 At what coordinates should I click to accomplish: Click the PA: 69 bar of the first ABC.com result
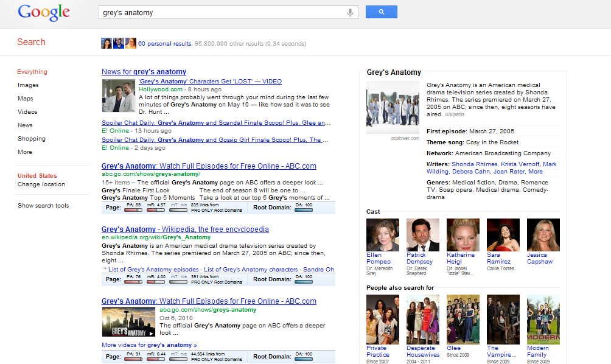pyautogui.click(x=133, y=210)
